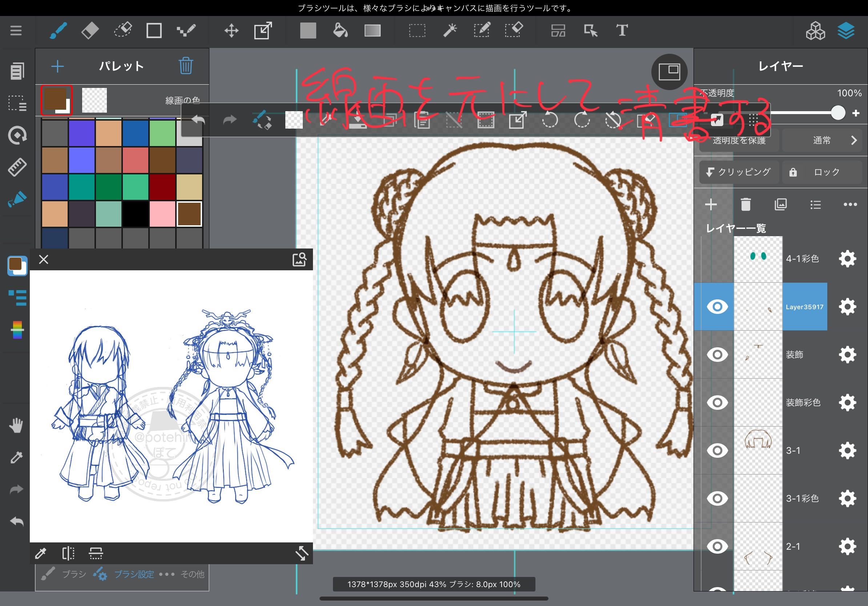The width and height of the screenshot is (868, 606).
Task: Switch to the その他 tab
Action: click(184, 574)
